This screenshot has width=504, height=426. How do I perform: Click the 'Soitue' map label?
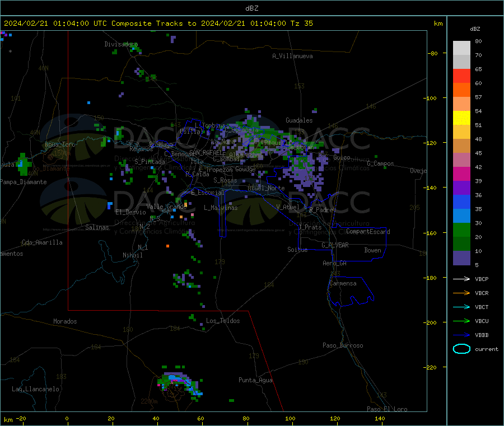click(x=297, y=250)
